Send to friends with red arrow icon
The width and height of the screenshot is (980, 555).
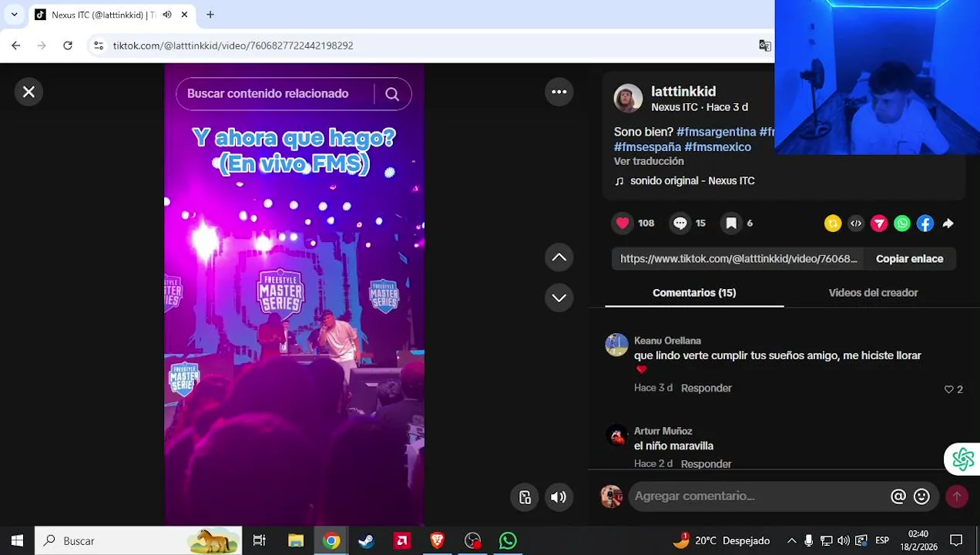[879, 224]
